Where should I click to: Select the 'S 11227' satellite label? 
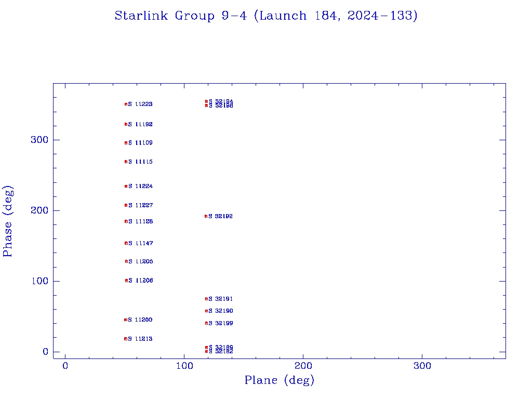140,205
